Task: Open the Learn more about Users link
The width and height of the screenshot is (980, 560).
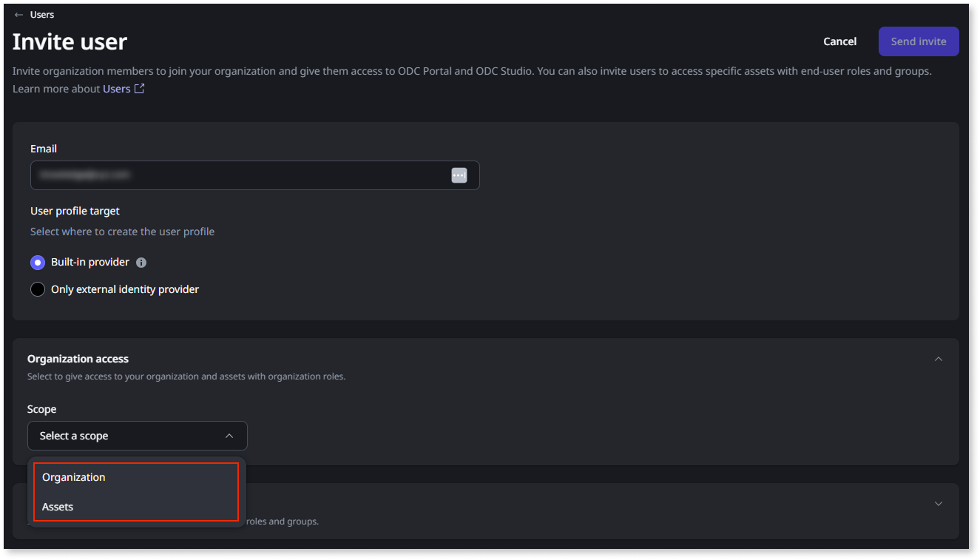Action: point(116,89)
